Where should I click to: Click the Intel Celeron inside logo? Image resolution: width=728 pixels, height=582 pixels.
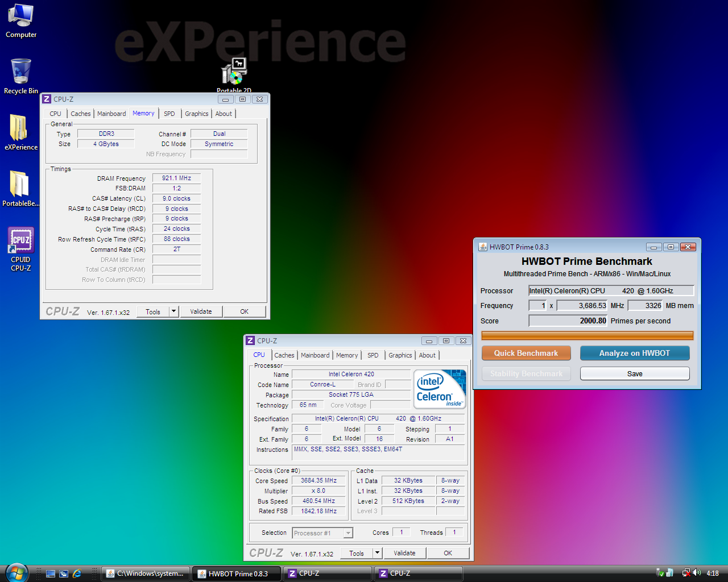point(441,389)
